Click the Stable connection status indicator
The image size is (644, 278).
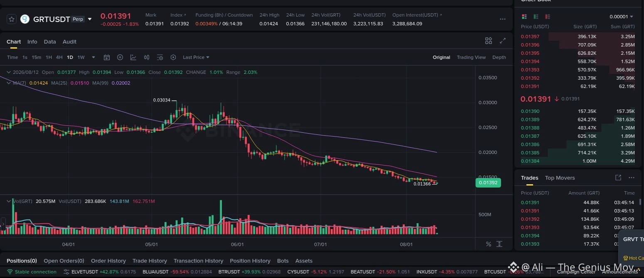32,272
